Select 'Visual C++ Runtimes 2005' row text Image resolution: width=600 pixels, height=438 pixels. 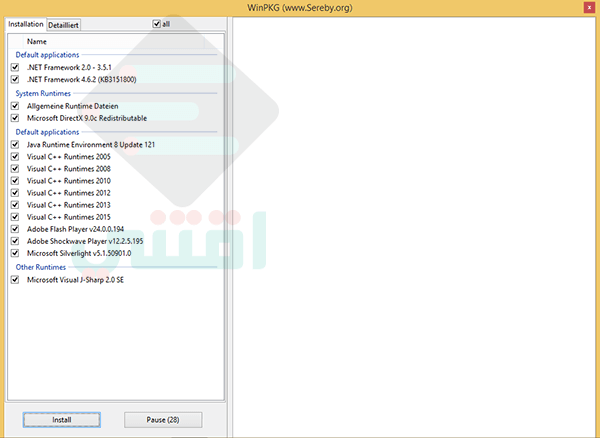coord(68,157)
